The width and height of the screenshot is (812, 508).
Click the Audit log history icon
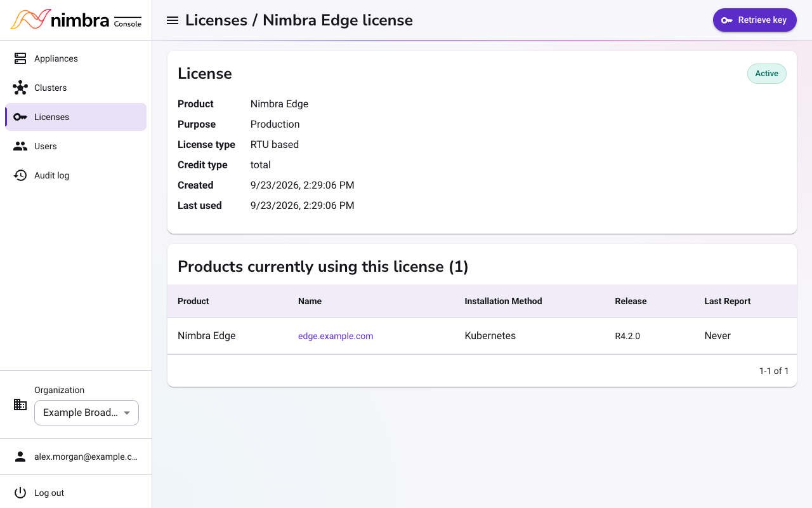(20, 175)
